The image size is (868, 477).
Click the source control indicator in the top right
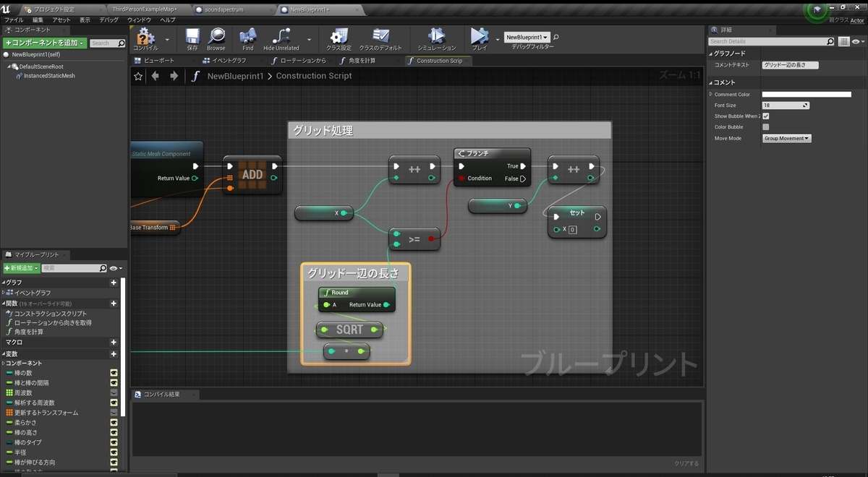pos(817,10)
